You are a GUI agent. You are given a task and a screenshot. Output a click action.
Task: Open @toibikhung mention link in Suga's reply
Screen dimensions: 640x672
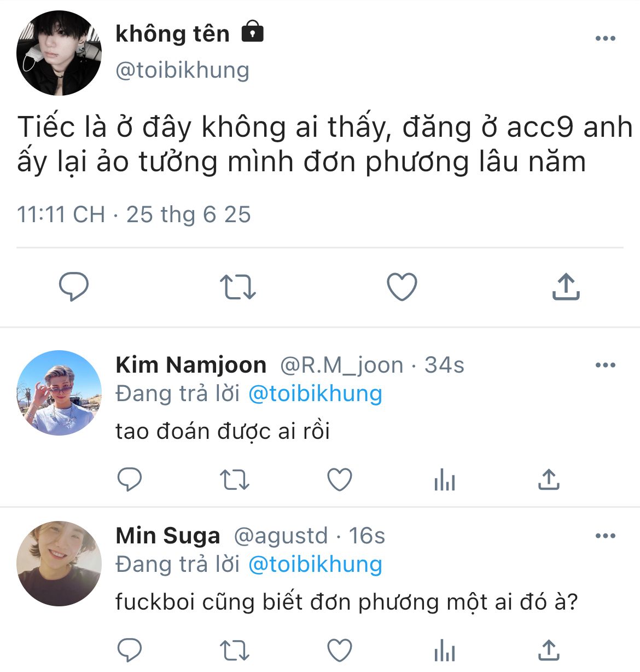315,565
